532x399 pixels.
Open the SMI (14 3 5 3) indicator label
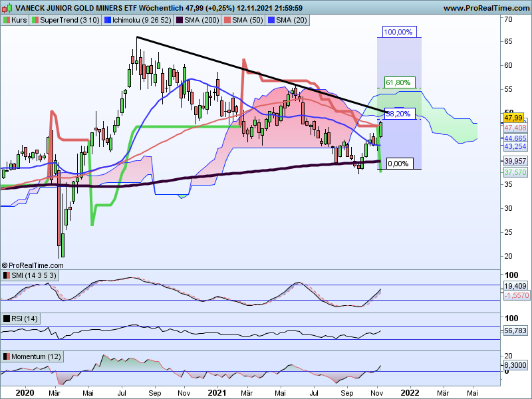pos(29,275)
